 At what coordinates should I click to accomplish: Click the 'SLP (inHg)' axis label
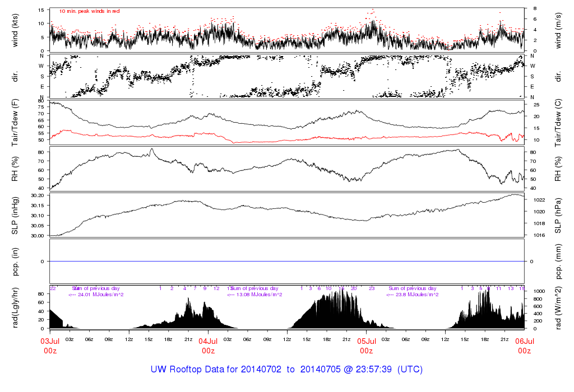pyautogui.click(x=15, y=215)
